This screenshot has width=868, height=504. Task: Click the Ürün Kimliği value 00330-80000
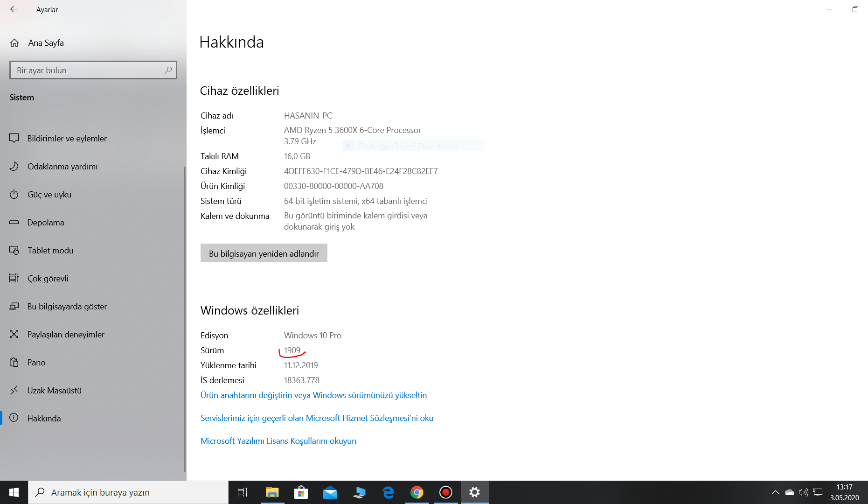pyautogui.click(x=333, y=186)
